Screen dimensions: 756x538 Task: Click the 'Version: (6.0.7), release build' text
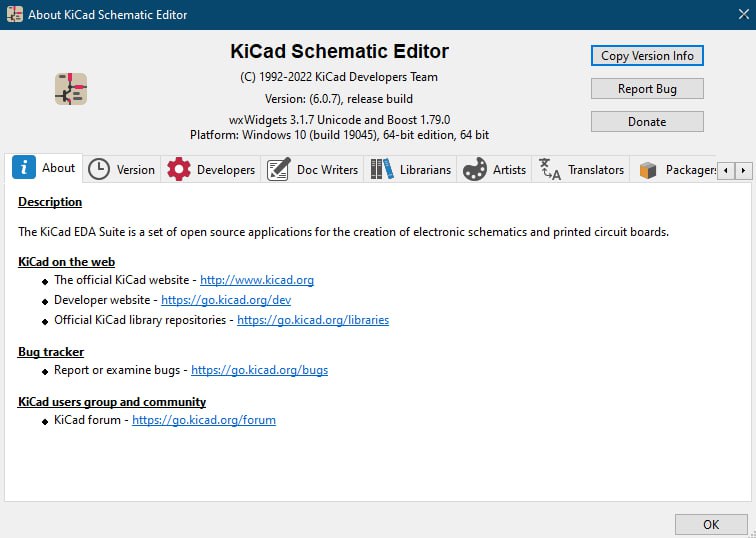pos(339,99)
